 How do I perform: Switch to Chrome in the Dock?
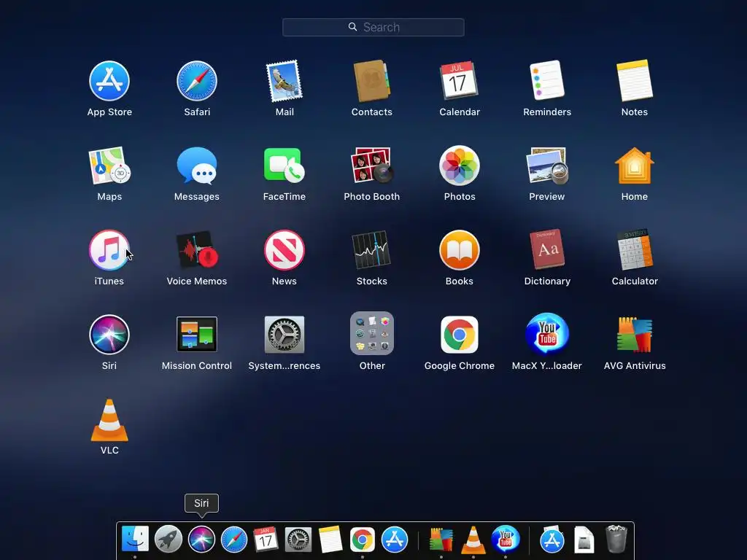(363, 540)
